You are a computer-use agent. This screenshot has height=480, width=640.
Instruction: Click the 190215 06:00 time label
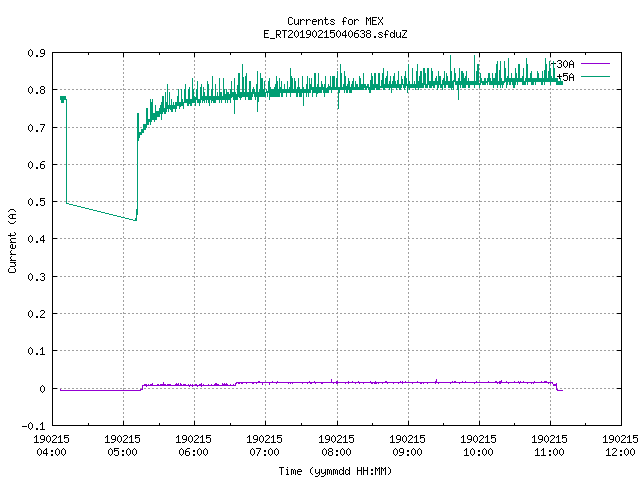[x=193, y=446]
